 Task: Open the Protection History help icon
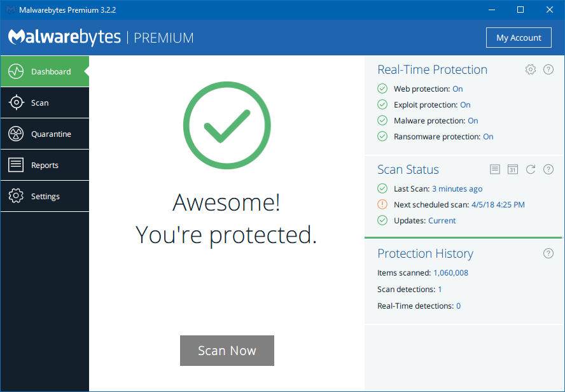pos(548,253)
